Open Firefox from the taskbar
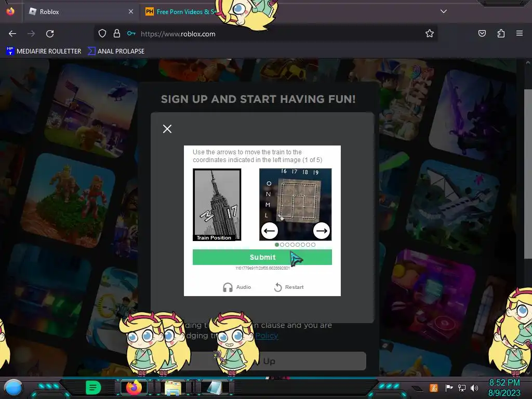Viewport: 532px width, 399px height. [134, 388]
